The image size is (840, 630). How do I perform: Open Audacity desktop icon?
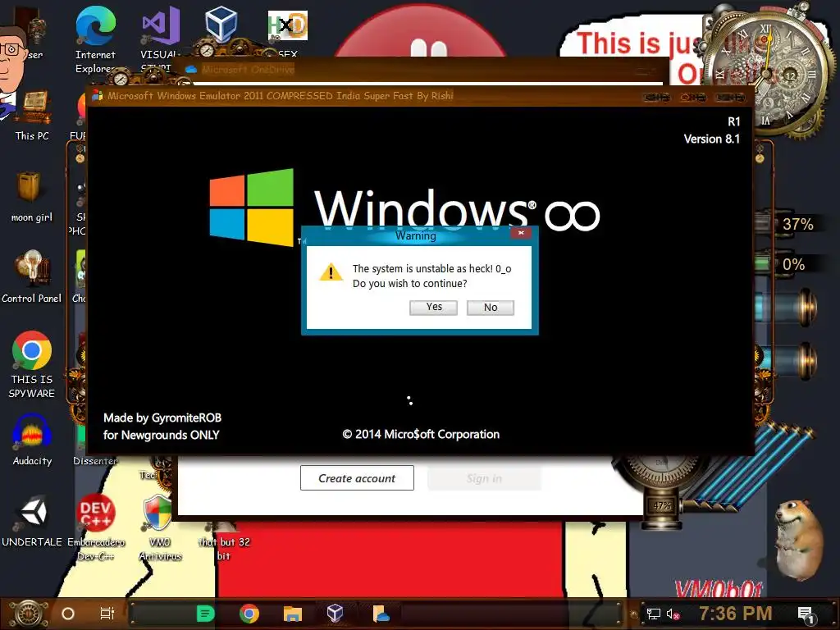(32, 440)
